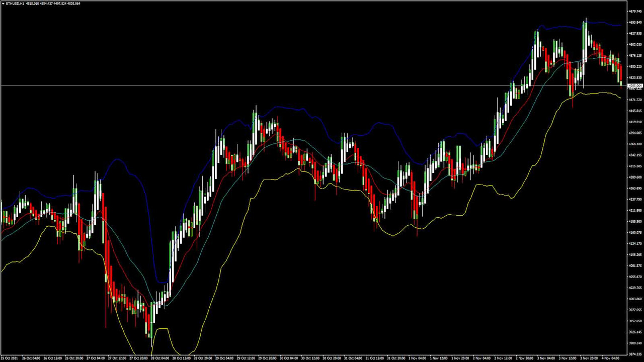Click the 4134.170 price axis label
The height and width of the screenshot is (362, 644).
tap(635, 243)
